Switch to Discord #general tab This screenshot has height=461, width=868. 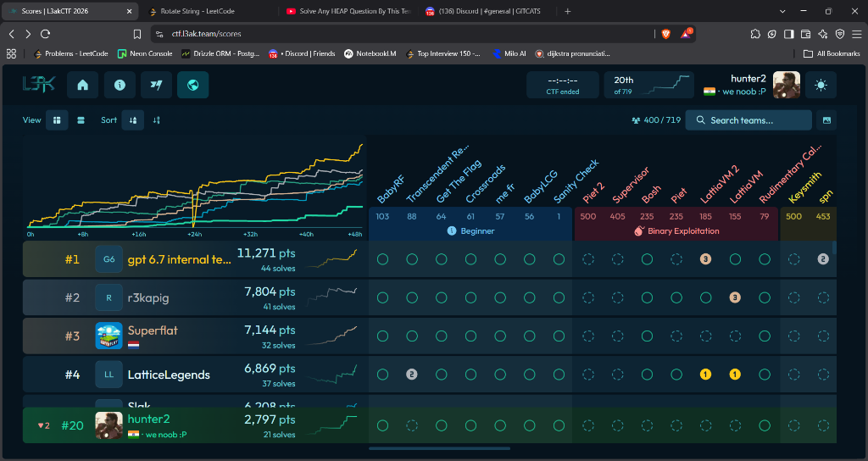point(487,11)
